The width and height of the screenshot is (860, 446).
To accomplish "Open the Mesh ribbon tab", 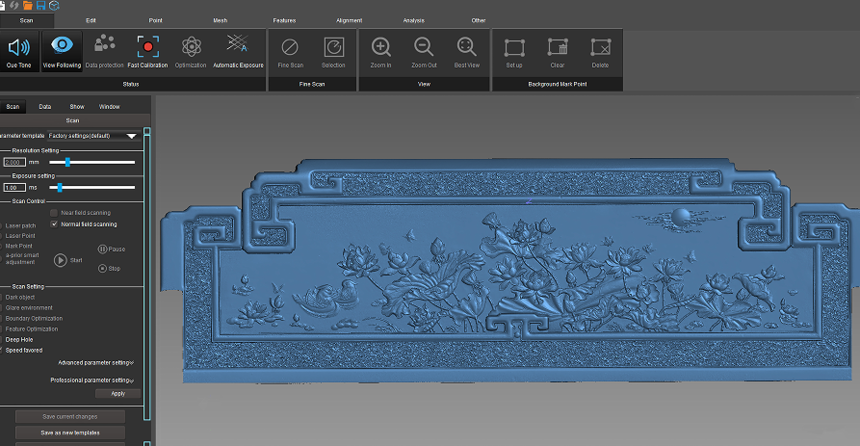I will [220, 20].
